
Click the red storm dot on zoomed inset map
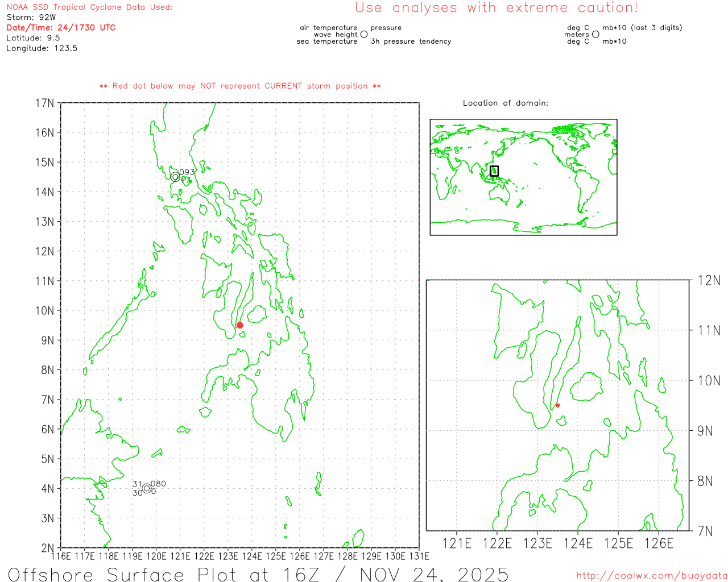coord(557,405)
